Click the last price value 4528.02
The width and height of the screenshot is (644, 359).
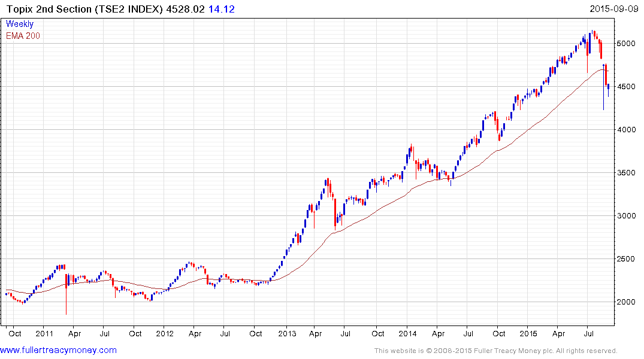click(x=185, y=9)
